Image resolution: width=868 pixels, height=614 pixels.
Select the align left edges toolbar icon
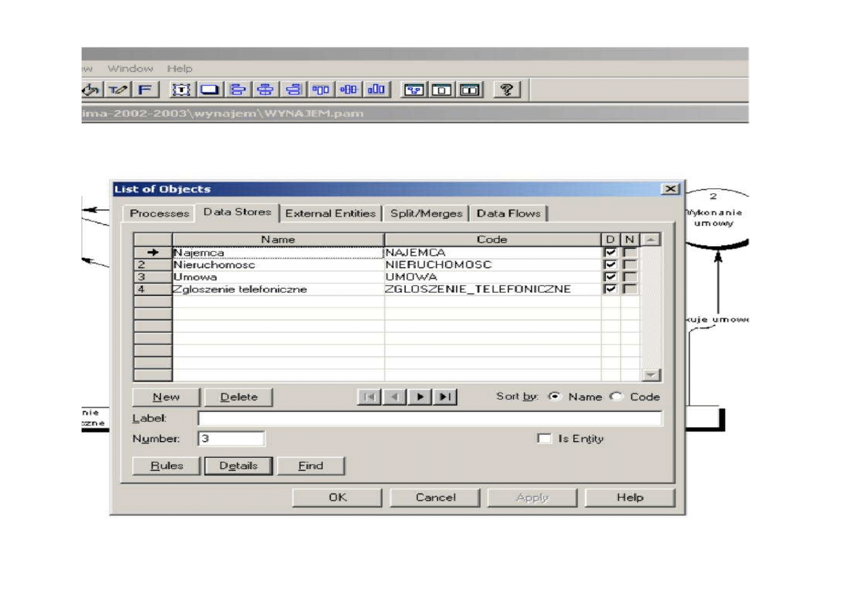point(238,89)
